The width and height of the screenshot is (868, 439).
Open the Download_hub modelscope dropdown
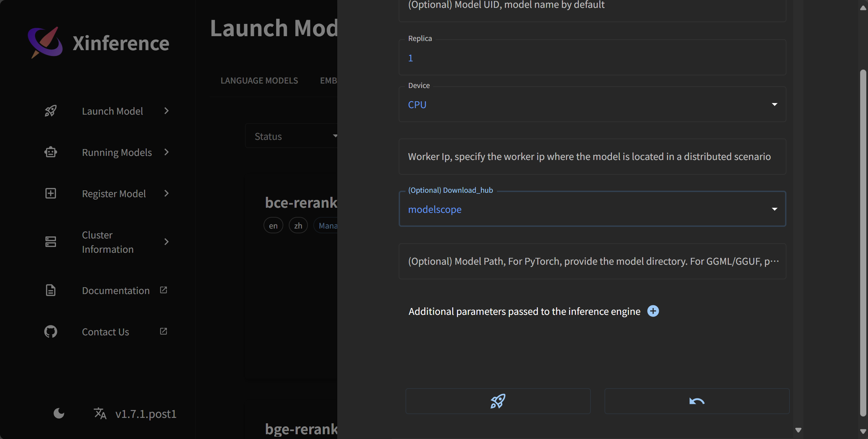[x=592, y=209]
